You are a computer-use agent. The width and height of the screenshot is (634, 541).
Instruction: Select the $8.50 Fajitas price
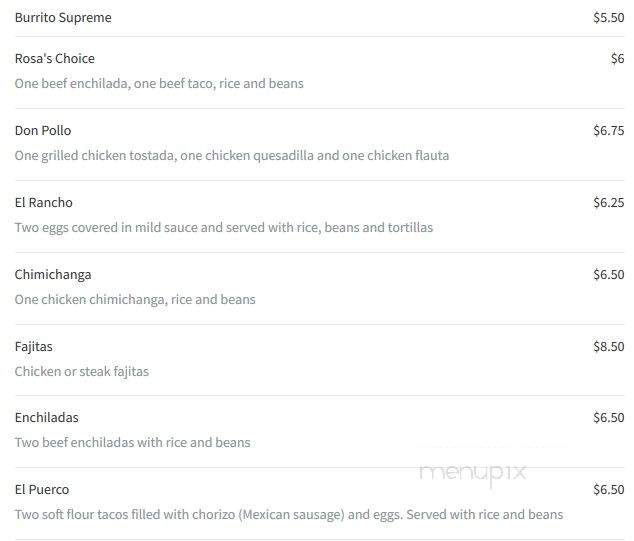pos(609,347)
